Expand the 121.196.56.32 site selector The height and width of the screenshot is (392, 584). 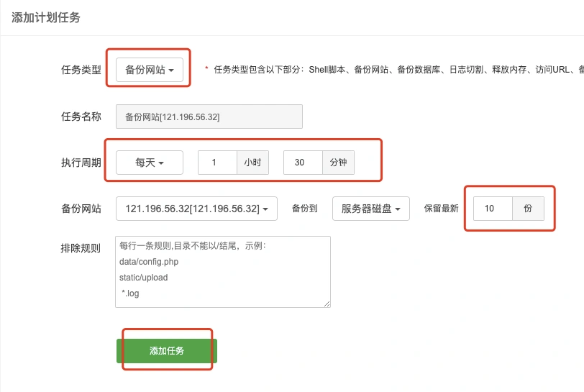click(x=196, y=209)
